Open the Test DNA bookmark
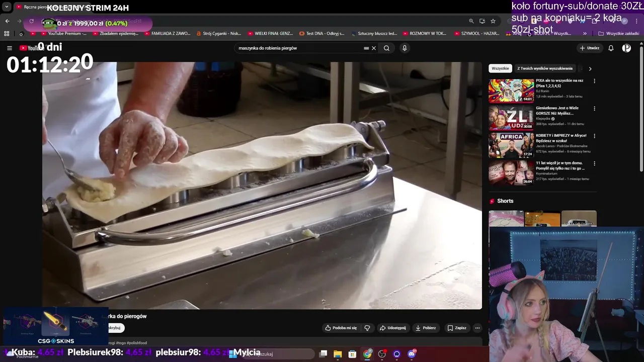644x362 pixels. (x=322, y=34)
